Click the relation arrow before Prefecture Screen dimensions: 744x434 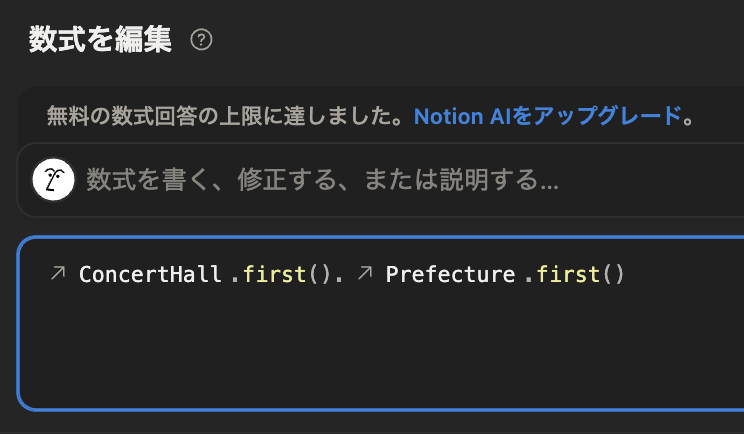click(x=365, y=273)
